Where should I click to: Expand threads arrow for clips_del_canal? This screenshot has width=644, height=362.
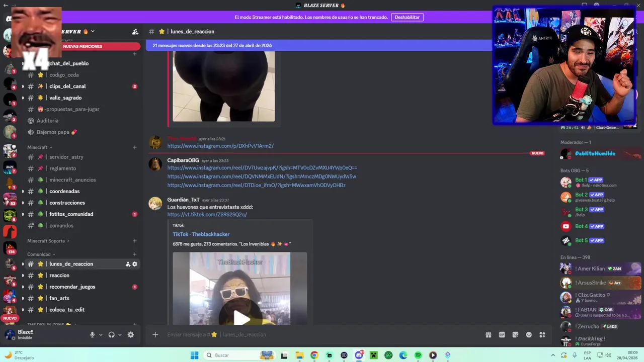(22, 86)
